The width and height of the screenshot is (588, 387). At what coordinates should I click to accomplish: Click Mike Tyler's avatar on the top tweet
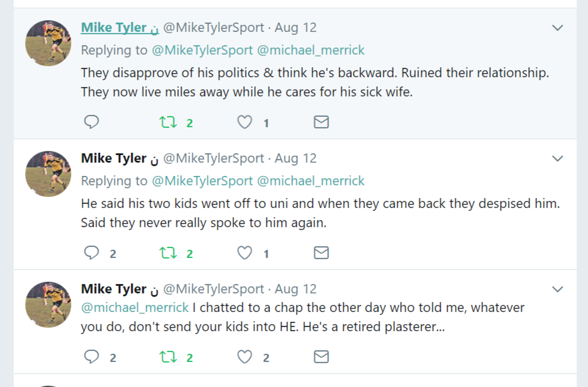[49, 43]
